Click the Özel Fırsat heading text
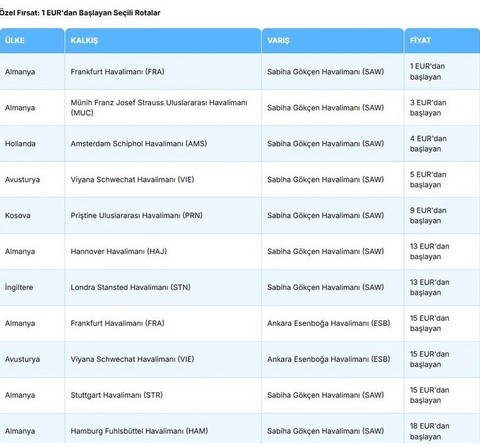480x447 pixels. point(80,13)
